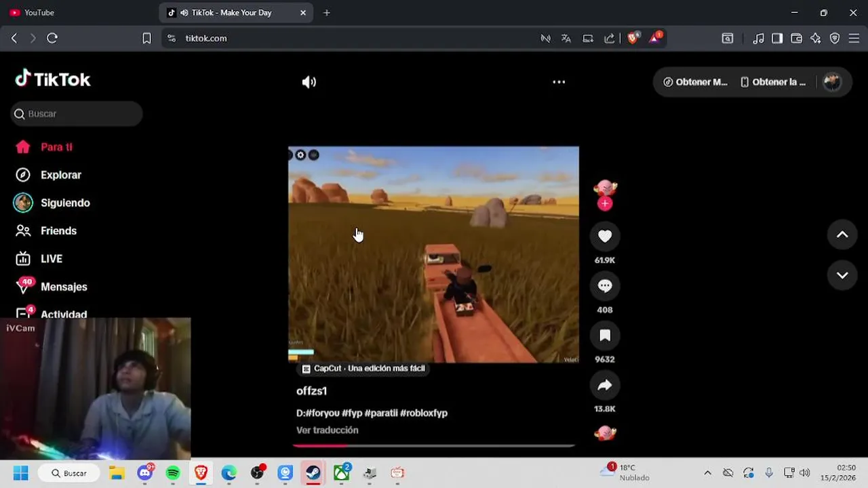868x488 pixels.
Task: Reload the TikTok page
Action: pos(52,39)
